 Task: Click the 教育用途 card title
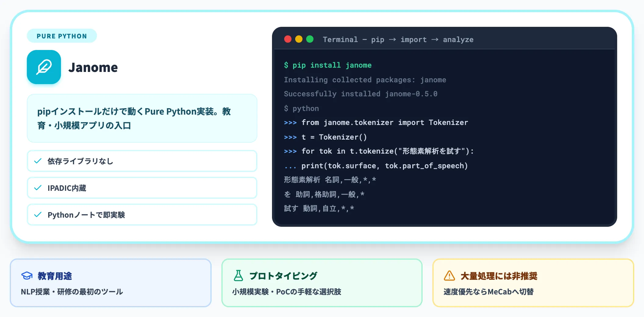[55, 276]
